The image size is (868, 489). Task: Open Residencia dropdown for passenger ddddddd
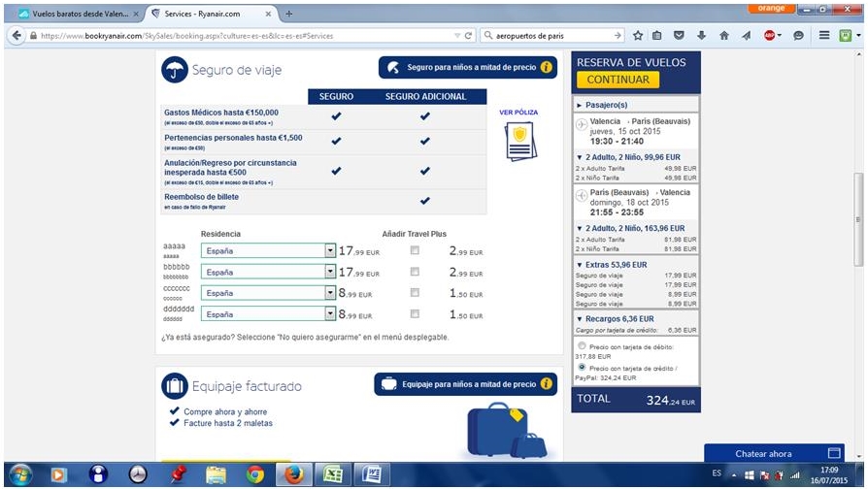point(269,313)
